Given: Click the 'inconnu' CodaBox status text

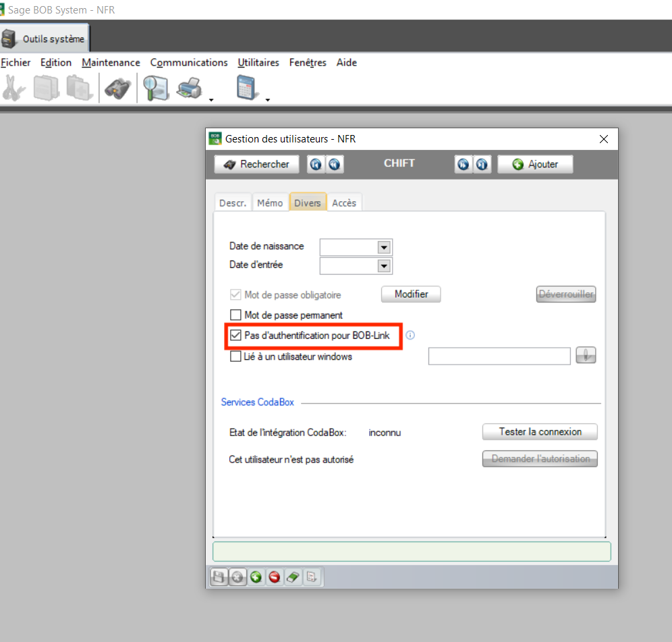Looking at the screenshot, I should coord(385,433).
